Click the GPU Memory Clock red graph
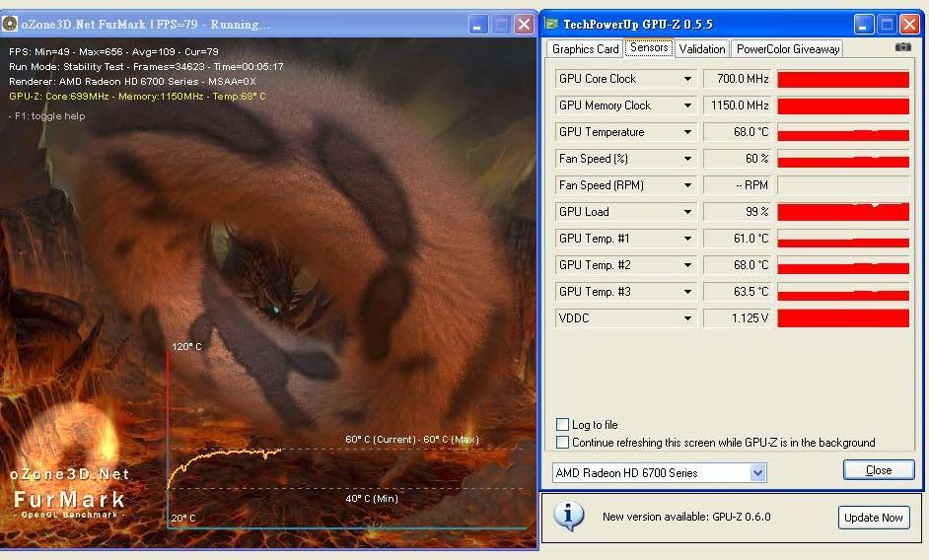The image size is (929, 560). (843, 105)
